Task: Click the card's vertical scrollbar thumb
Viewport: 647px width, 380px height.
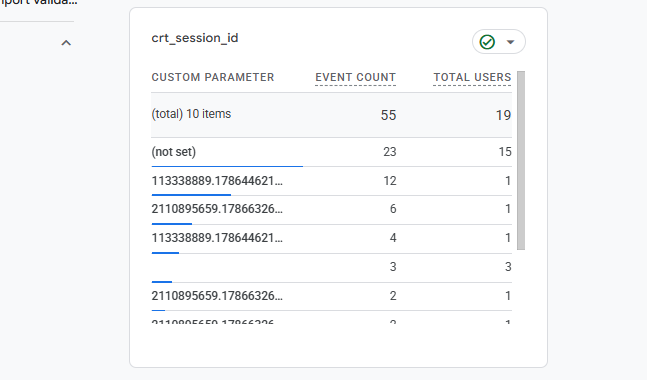Action: (521, 160)
